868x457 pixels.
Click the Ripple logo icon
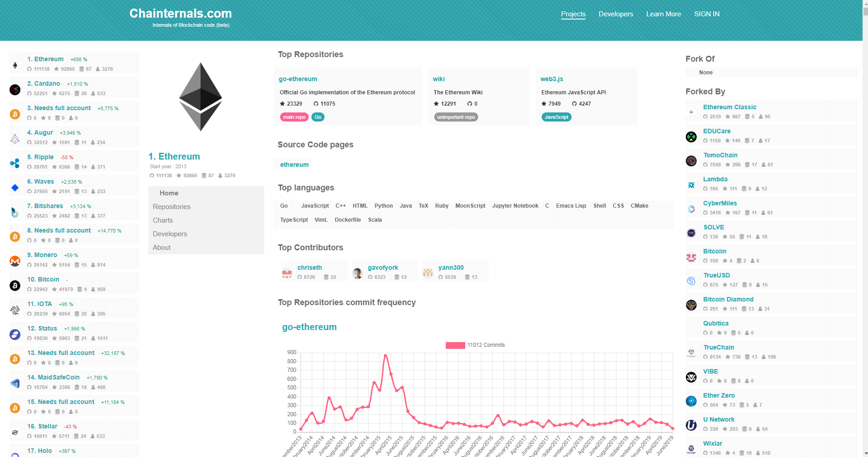(15, 163)
